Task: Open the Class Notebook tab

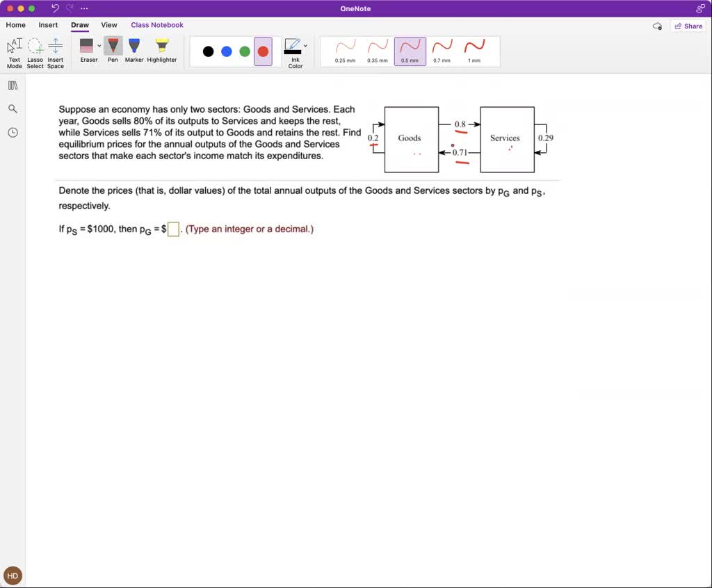Action: click(157, 24)
